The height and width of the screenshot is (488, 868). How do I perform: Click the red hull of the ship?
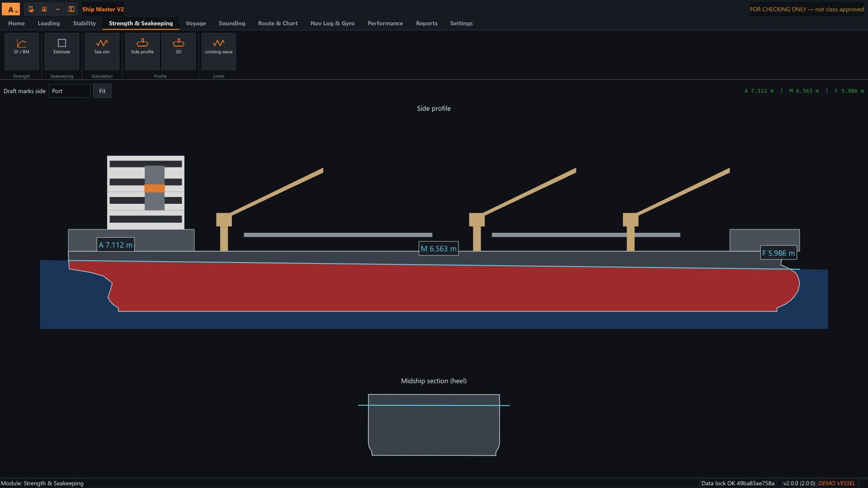pos(434,287)
